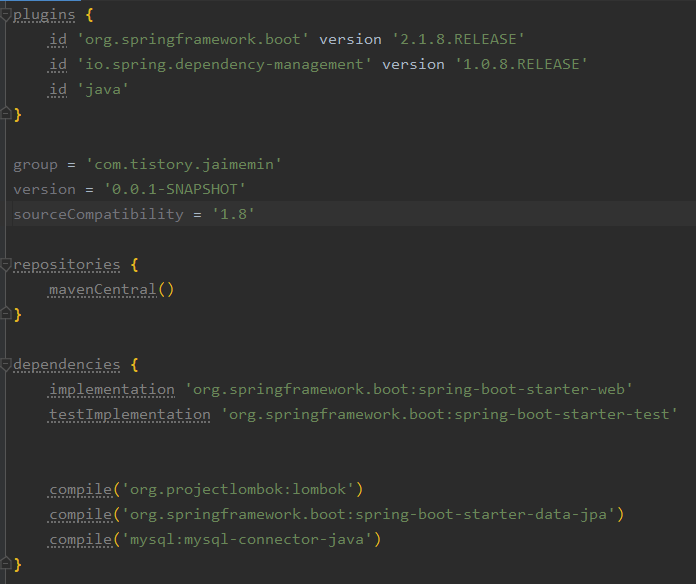Click 'version' keyword after org.springframework.boot
The width and height of the screenshot is (696, 584).
(x=350, y=39)
